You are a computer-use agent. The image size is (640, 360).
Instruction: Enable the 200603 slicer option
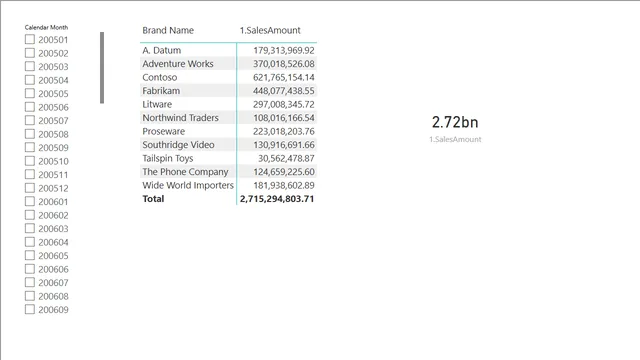(x=30, y=228)
